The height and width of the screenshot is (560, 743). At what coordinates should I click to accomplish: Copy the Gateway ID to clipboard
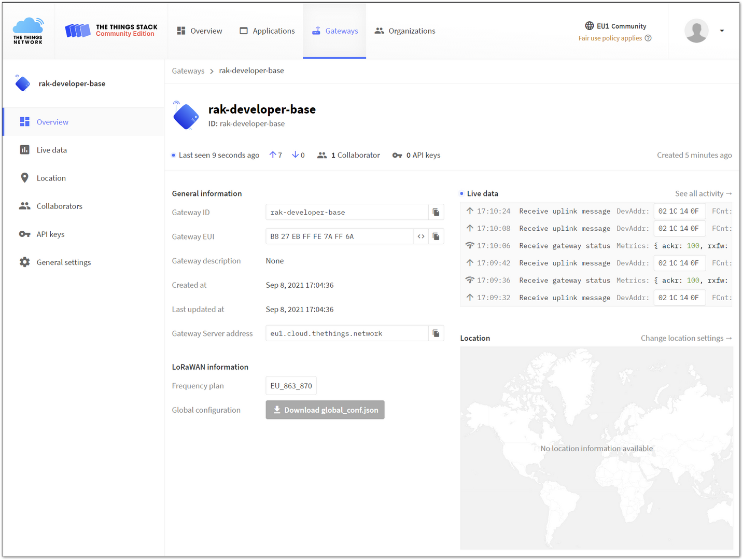click(436, 212)
